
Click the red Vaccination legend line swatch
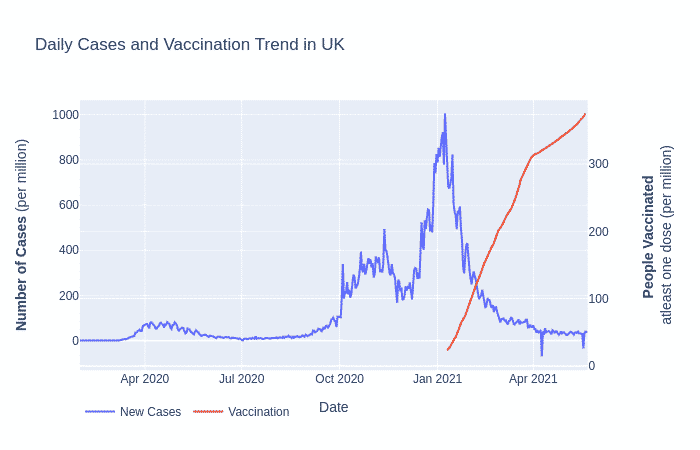[x=208, y=412]
